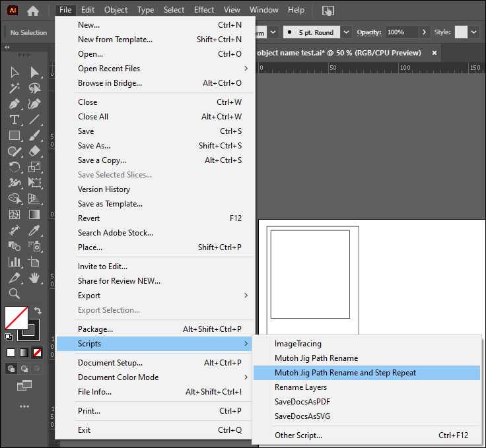Click the Fill color swatch

click(17, 318)
